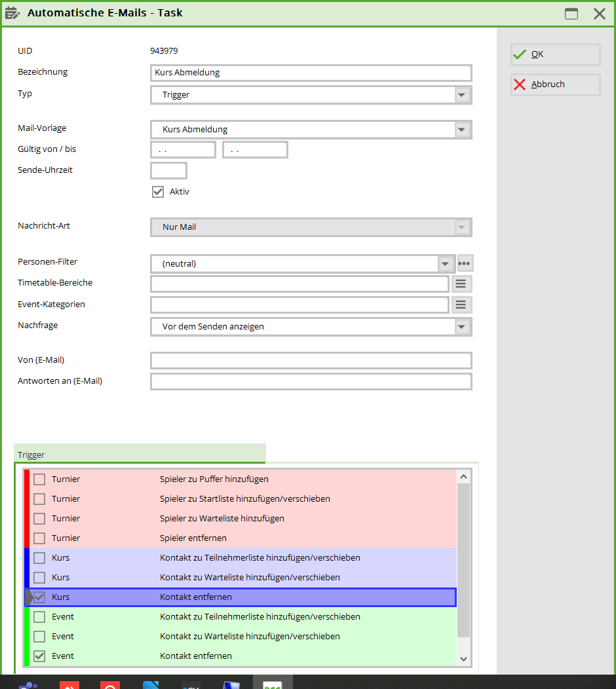Screen dimensions: 616x689
Task: Close the dialog with the X icon
Action: (x=599, y=14)
